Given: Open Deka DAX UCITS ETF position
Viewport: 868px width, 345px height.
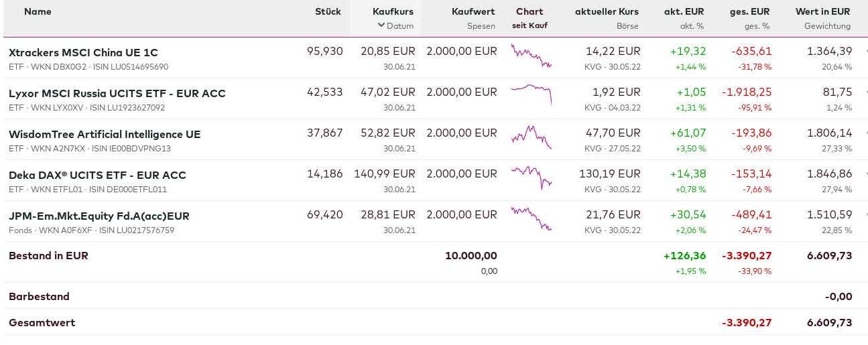Looking at the screenshot, I should pos(97,175).
